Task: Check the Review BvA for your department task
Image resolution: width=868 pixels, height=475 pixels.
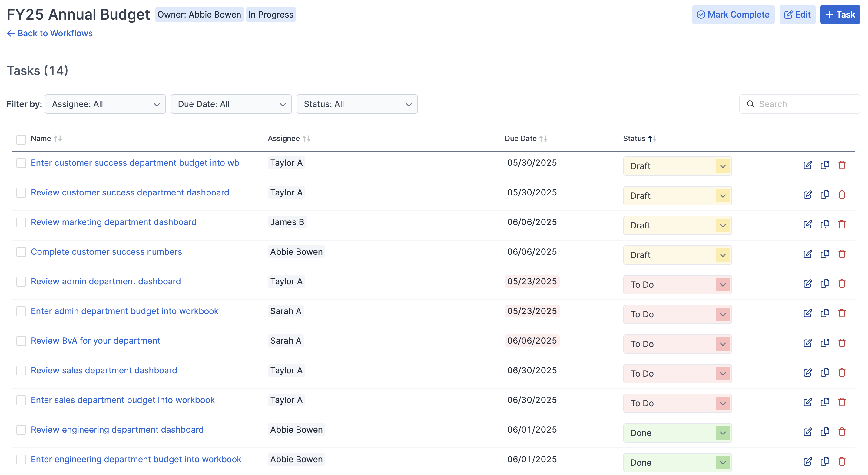Action: (x=21, y=341)
